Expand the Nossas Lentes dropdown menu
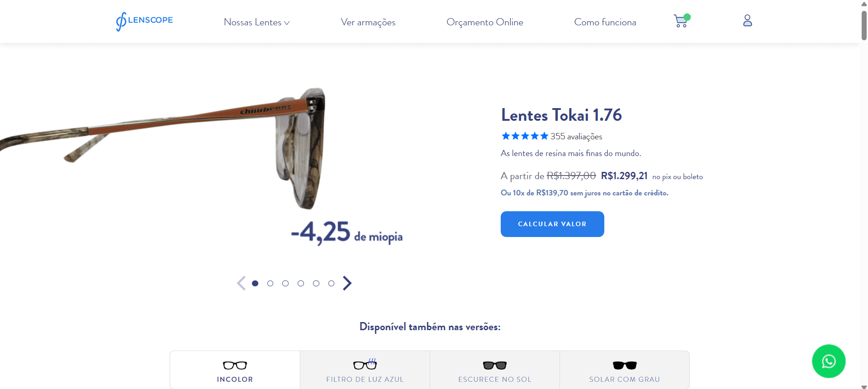This screenshot has width=868, height=389. pos(256,22)
